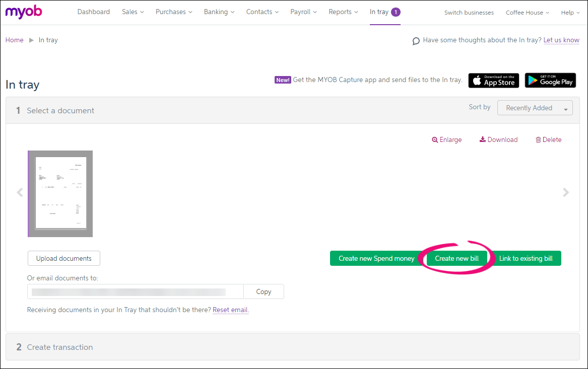
Task: Download the selected document
Action: pyautogui.click(x=498, y=140)
